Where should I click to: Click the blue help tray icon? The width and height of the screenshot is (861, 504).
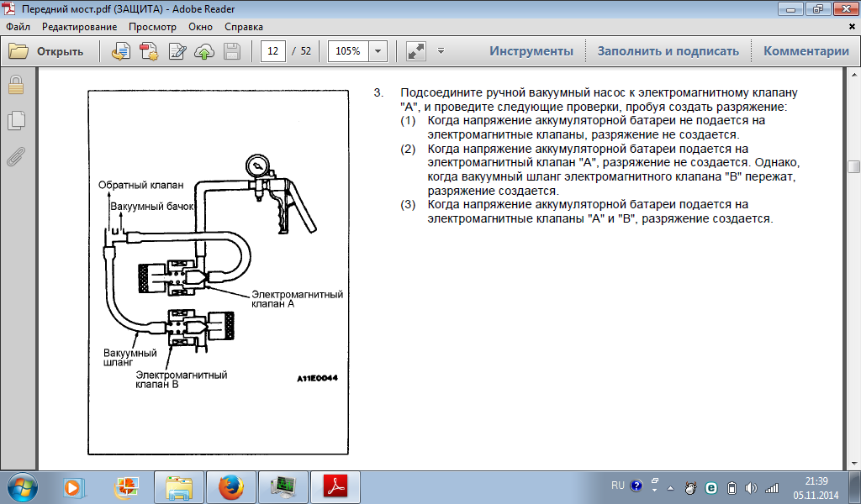click(x=637, y=486)
